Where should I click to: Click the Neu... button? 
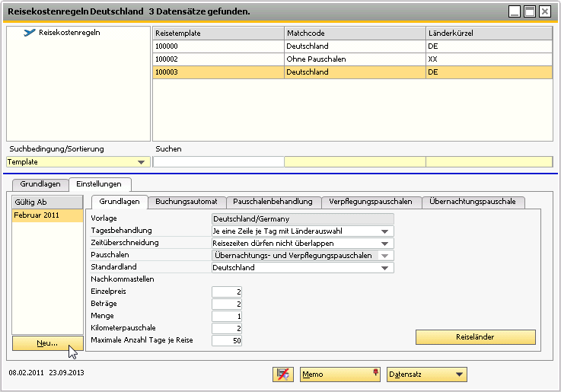point(48,343)
